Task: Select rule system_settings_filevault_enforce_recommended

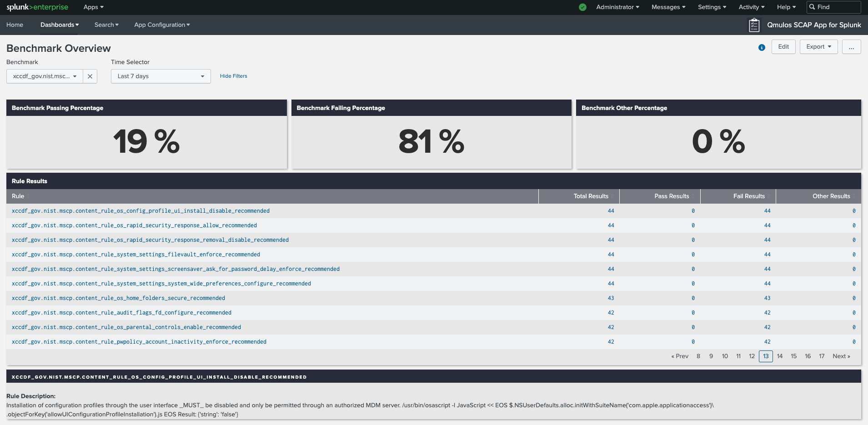Action: 136,255
